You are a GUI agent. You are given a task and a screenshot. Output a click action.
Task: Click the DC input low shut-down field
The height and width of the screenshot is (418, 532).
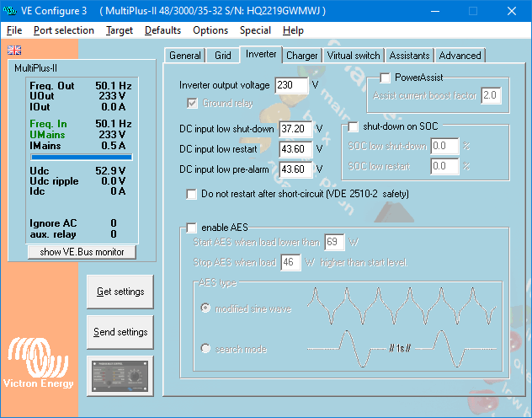point(295,129)
